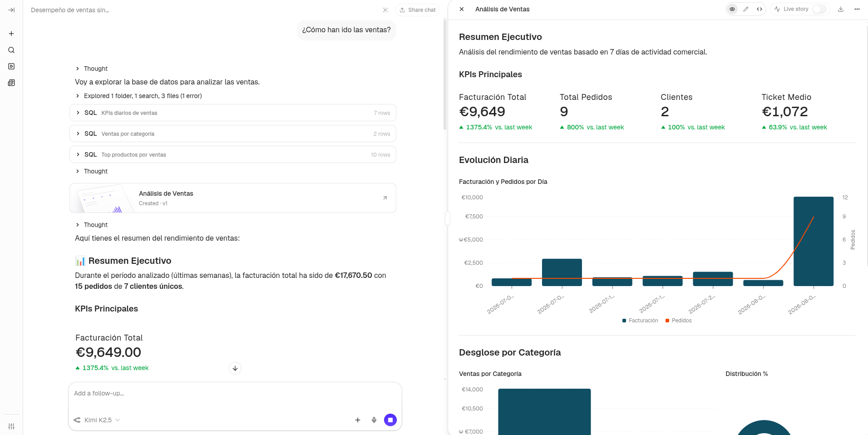The width and height of the screenshot is (868, 435).
Task: Switch to code view icon
Action: click(x=759, y=9)
